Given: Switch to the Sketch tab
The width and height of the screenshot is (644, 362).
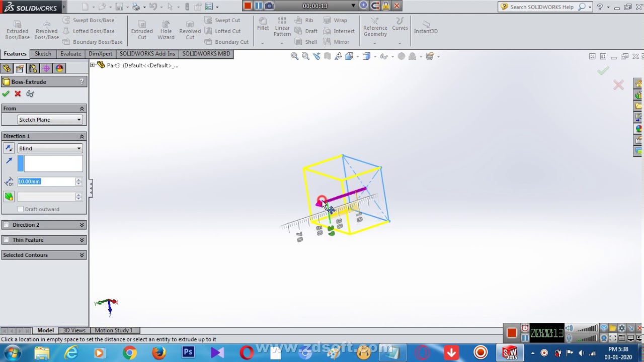Looking at the screenshot, I should click(x=43, y=54).
